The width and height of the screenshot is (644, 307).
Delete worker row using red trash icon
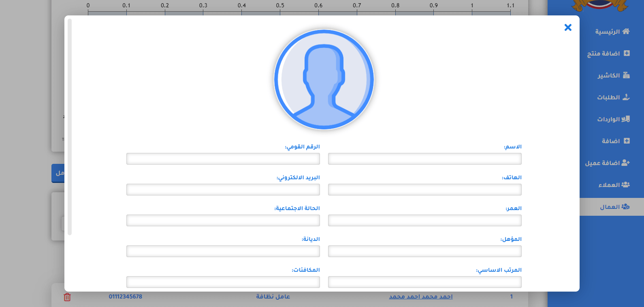pyautogui.click(x=67, y=297)
